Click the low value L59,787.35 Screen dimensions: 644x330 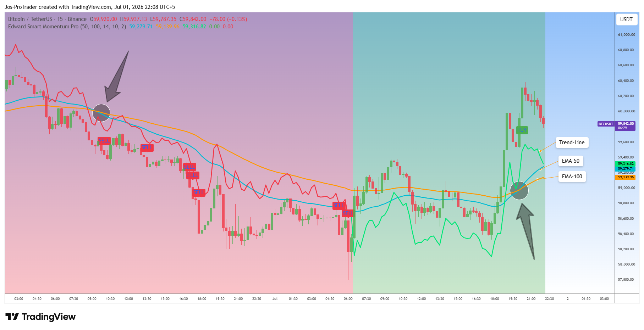pyautogui.click(x=163, y=19)
